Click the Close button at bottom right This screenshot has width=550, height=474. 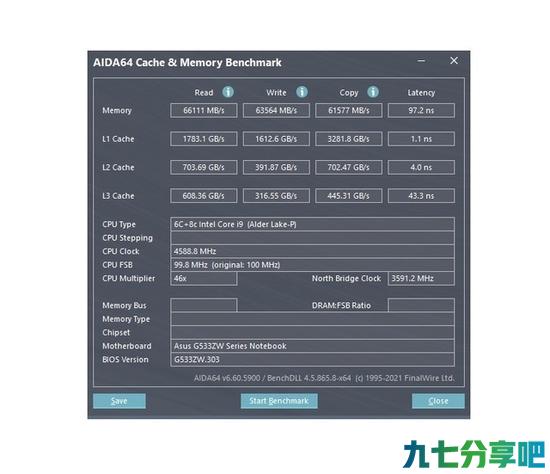coord(438,401)
